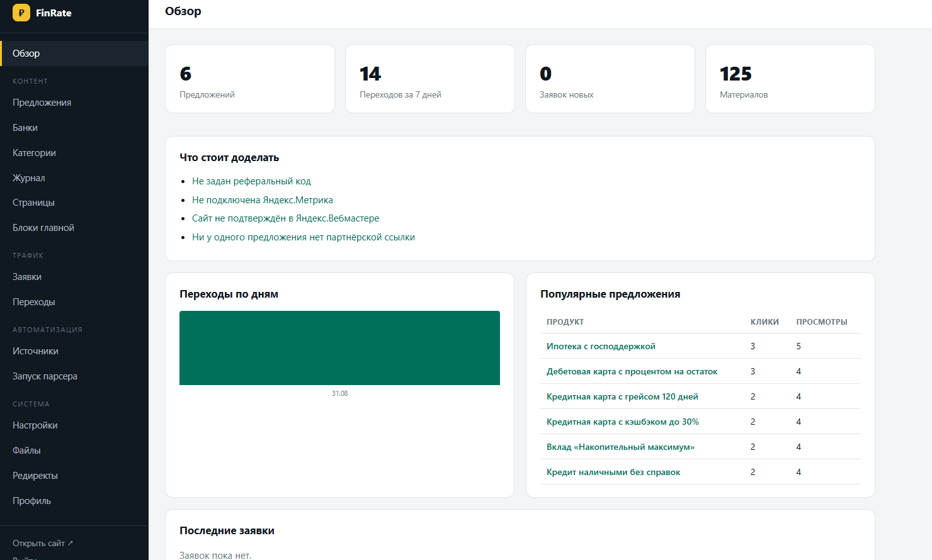Click the ПРОСМОТРЫ column header

pyautogui.click(x=822, y=322)
